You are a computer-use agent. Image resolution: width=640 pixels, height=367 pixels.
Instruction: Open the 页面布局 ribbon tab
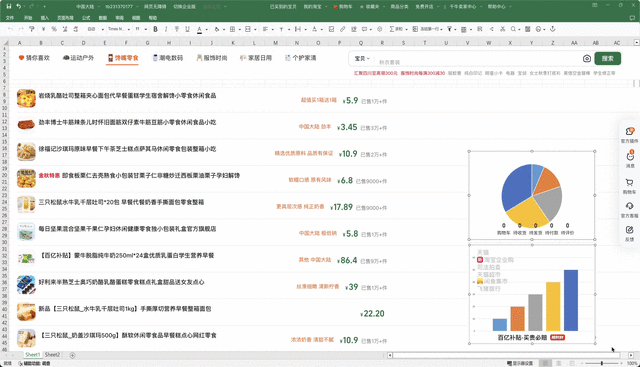pos(65,18)
